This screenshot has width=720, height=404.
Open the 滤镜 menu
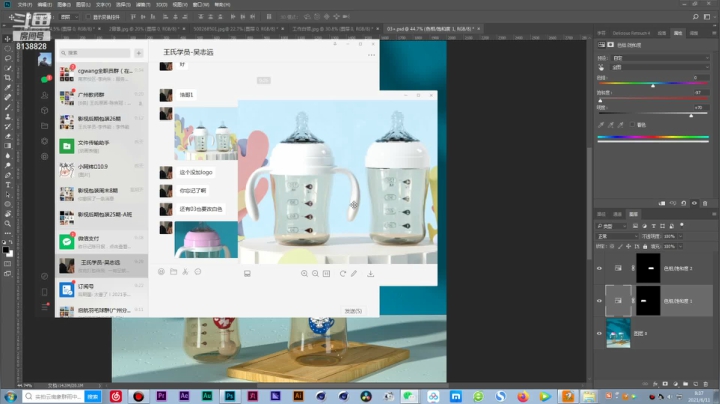pyautogui.click(x=143, y=5)
